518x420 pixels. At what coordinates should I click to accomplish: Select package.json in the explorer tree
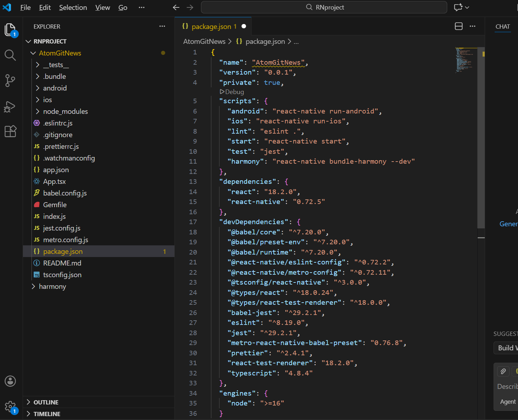point(99,251)
